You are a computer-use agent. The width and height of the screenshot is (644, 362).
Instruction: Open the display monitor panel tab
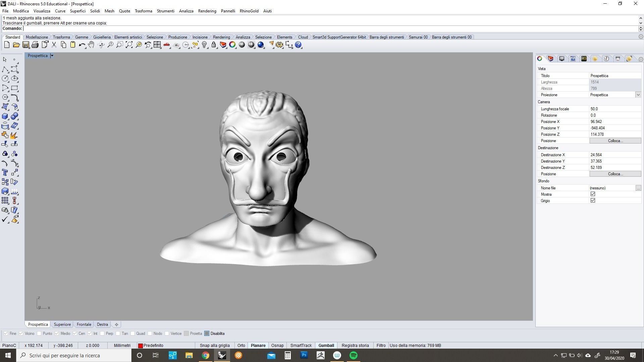tap(562, 59)
